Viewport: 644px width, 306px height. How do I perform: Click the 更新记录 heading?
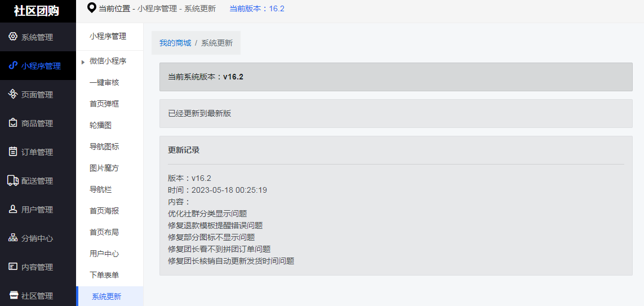coord(184,150)
